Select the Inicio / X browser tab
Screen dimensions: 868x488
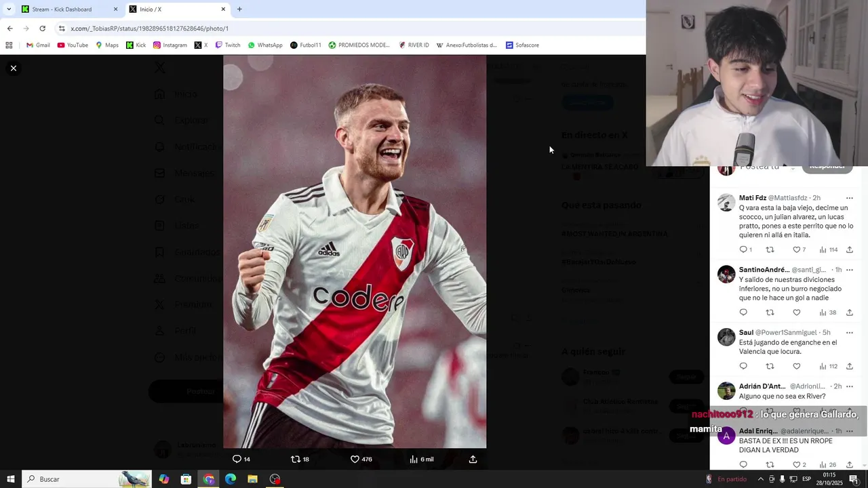pyautogui.click(x=177, y=9)
